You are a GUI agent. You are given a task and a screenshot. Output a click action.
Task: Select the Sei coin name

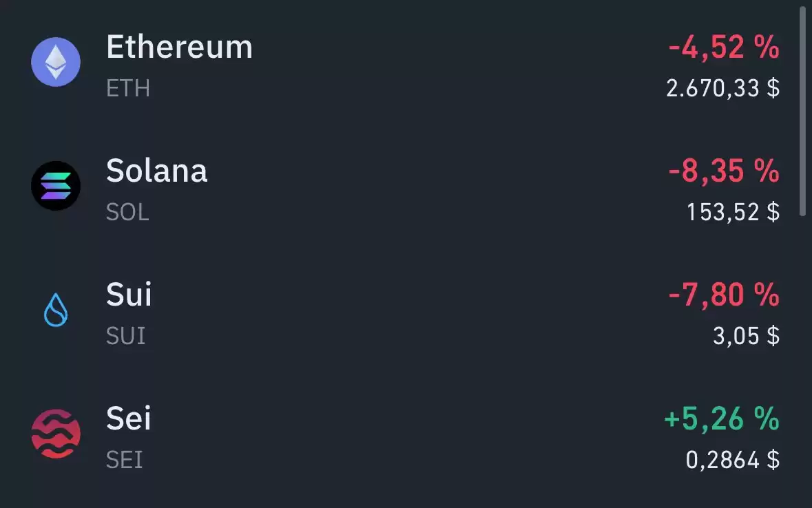coord(128,419)
